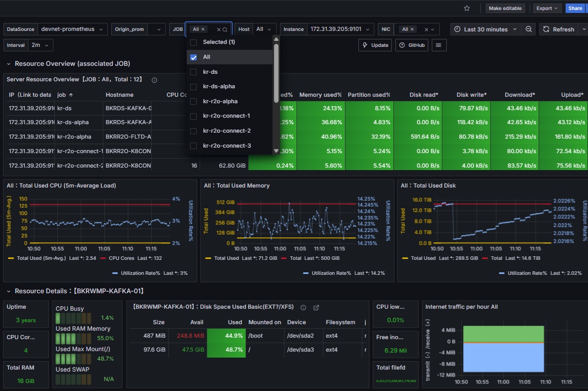Show Disk Space Used Basic panel info
Screen dimensions: 588x391
pos(303,308)
